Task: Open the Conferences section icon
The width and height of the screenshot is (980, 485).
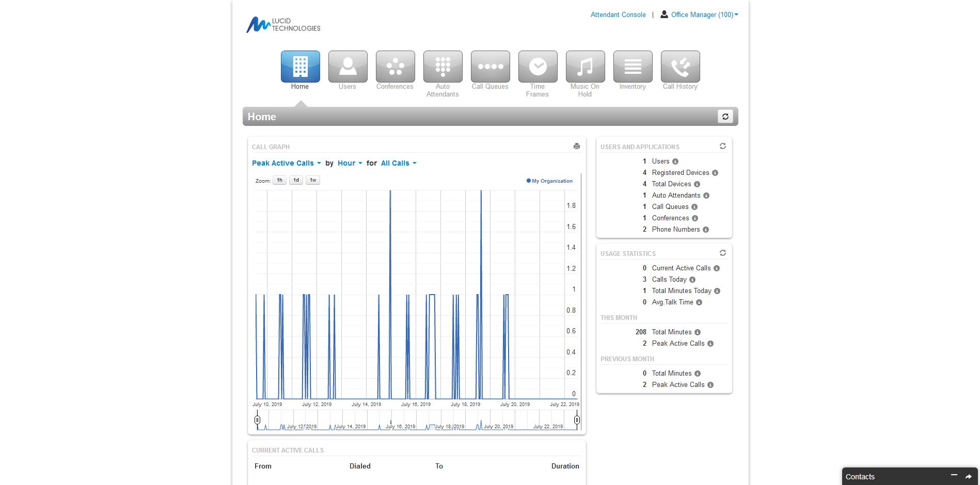Action: (395, 67)
